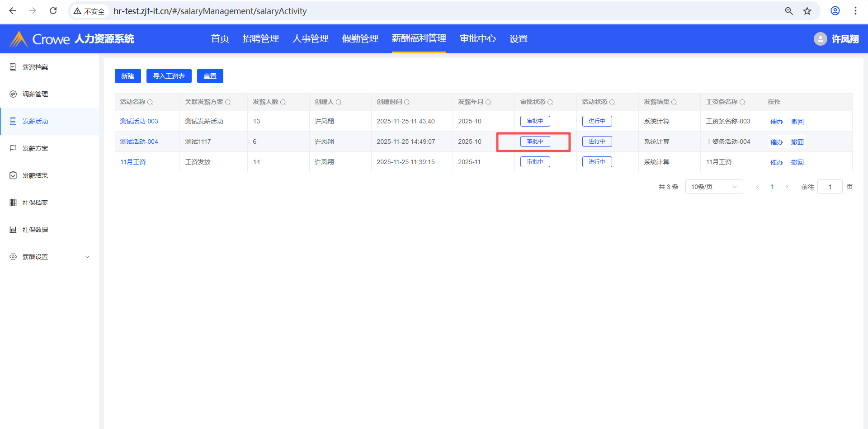Click search icon beside 审批状态 column header
Image resolution: width=868 pixels, height=429 pixels.
[x=550, y=102]
